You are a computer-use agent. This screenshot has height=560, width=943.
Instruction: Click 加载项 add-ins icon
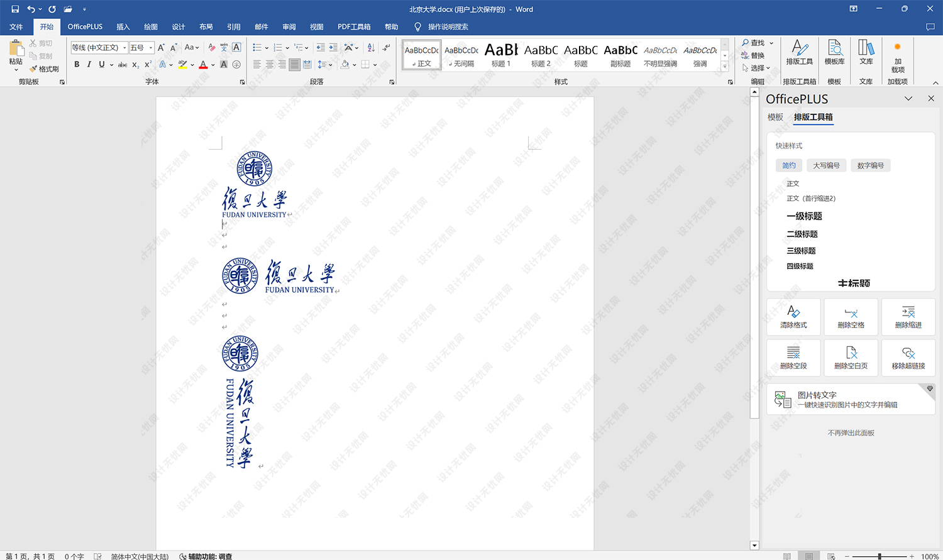click(898, 57)
